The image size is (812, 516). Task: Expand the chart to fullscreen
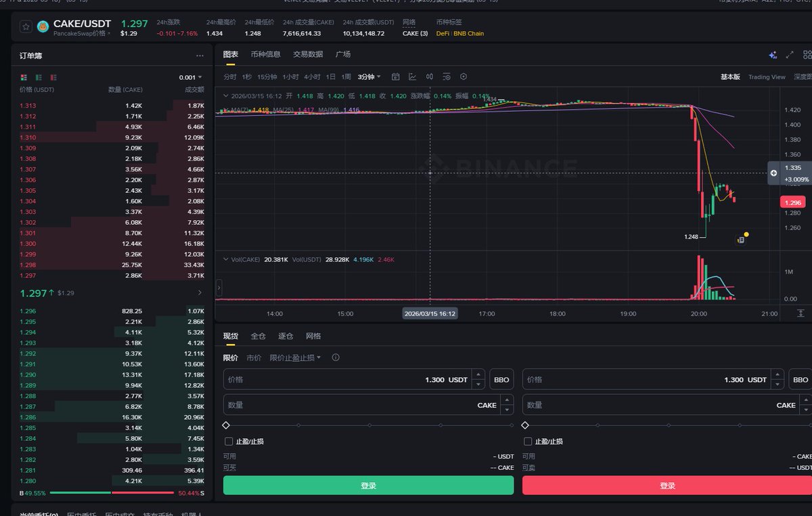(790, 55)
